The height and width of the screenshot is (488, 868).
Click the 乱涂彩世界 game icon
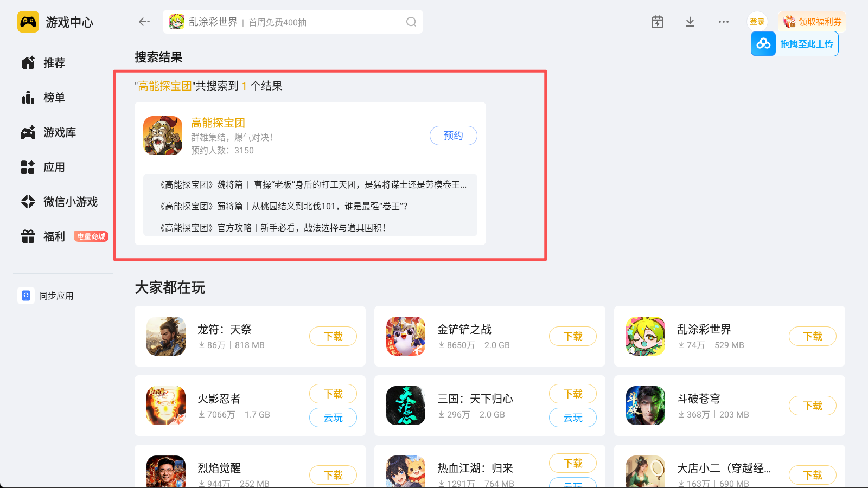coord(646,336)
